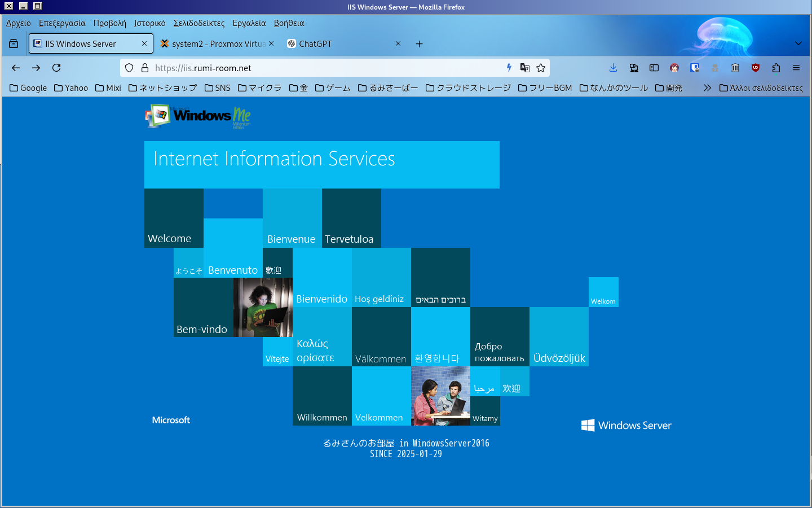Open the Ιστορικό menu

(x=150, y=23)
